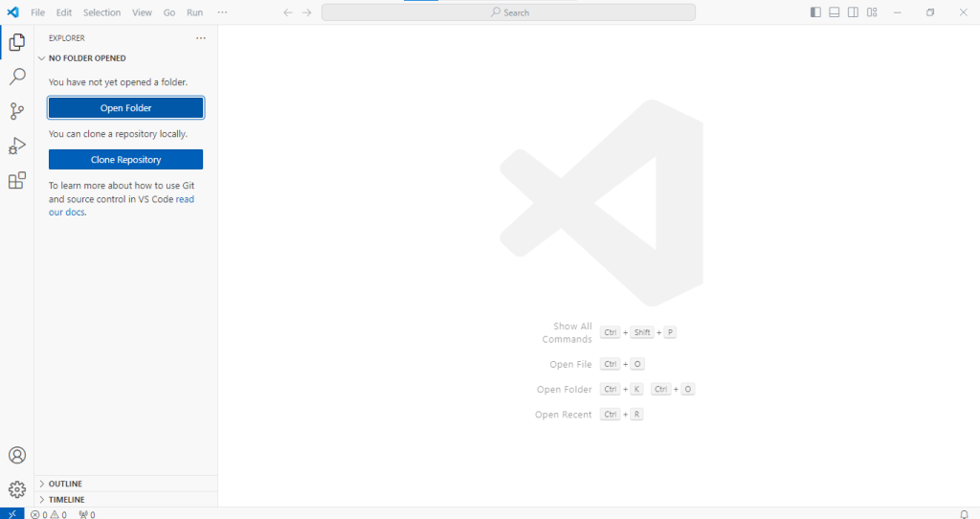Viewport: 980px width, 519px height.
Task: Open the Source Control view
Action: 16,111
